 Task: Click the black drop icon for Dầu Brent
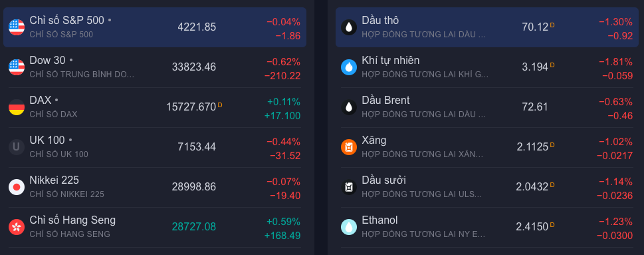coord(349,107)
